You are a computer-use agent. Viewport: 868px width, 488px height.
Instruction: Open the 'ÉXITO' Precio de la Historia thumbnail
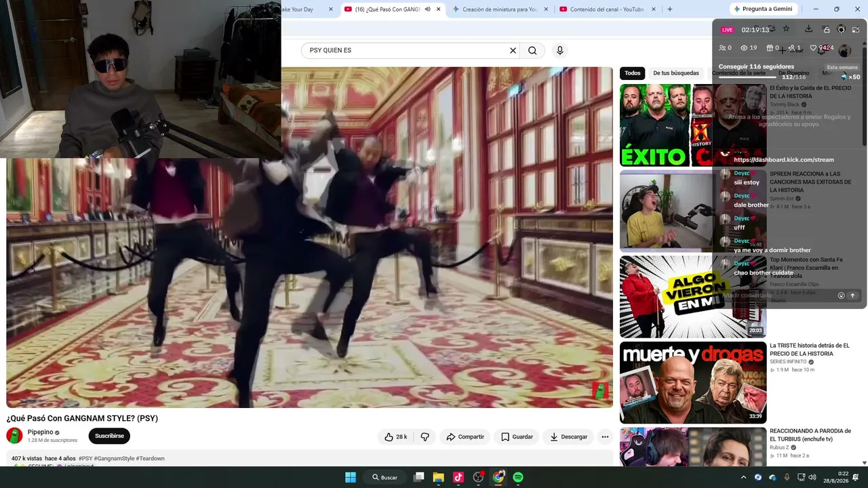click(693, 125)
